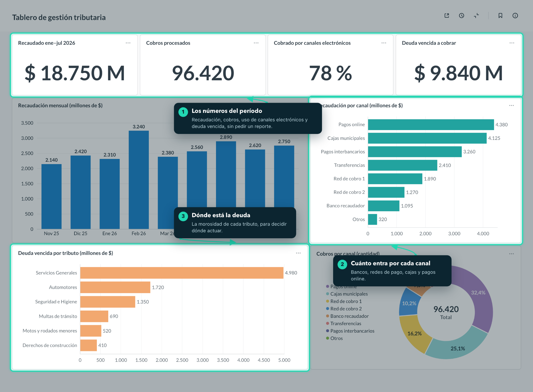Exit fullscreen using the collapse arrows icon
533x392 pixels.
476,16
